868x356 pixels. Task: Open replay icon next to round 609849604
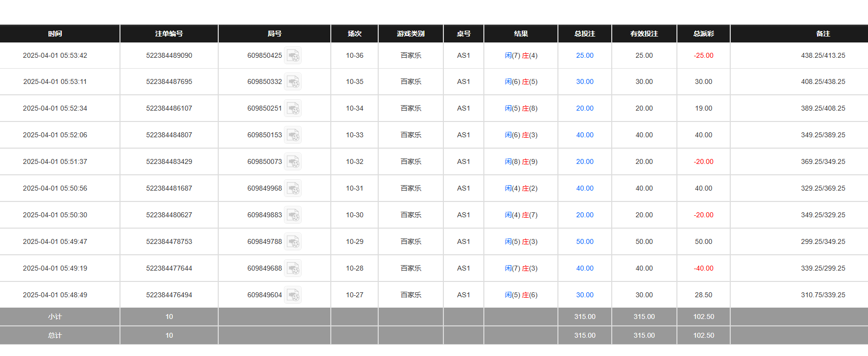[293, 295]
